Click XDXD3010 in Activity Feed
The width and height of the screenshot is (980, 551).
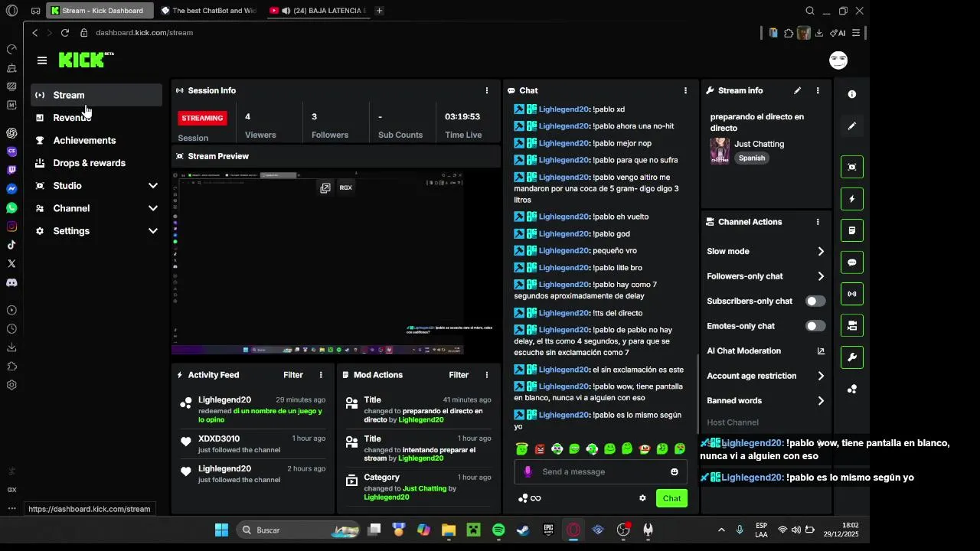(219, 439)
